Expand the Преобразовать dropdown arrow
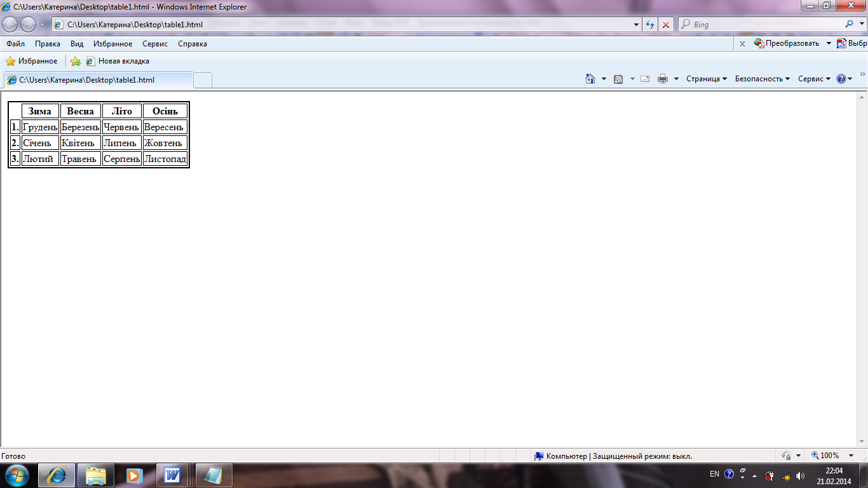This screenshot has height=488, width=868. 829,43
